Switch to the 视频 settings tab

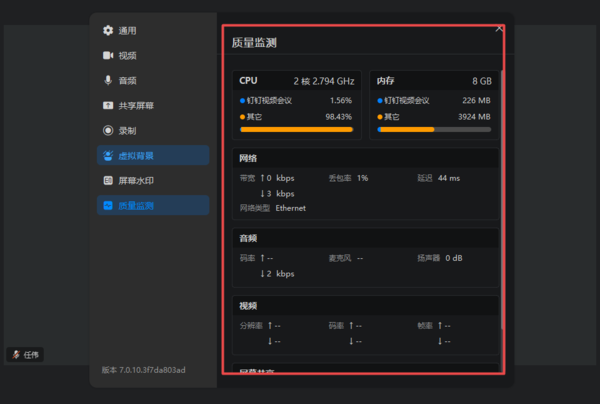(x=153, y=55)
